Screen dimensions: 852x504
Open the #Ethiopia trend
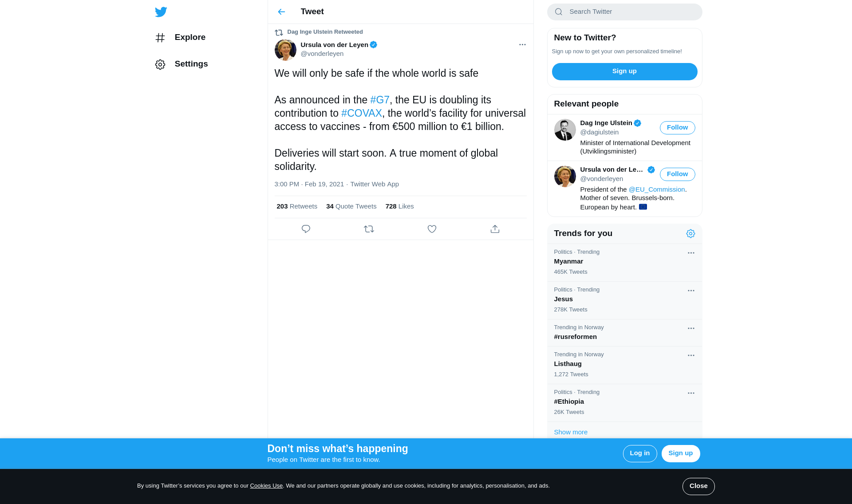click(x=624, y=403)
